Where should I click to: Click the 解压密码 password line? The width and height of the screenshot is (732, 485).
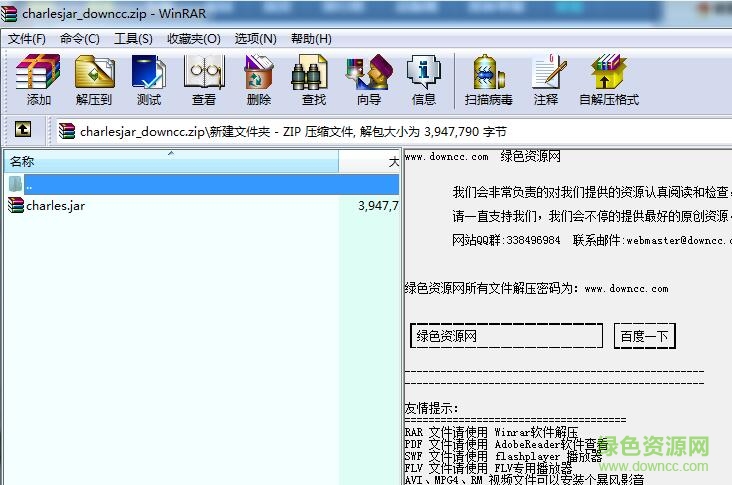pos(536,288)
